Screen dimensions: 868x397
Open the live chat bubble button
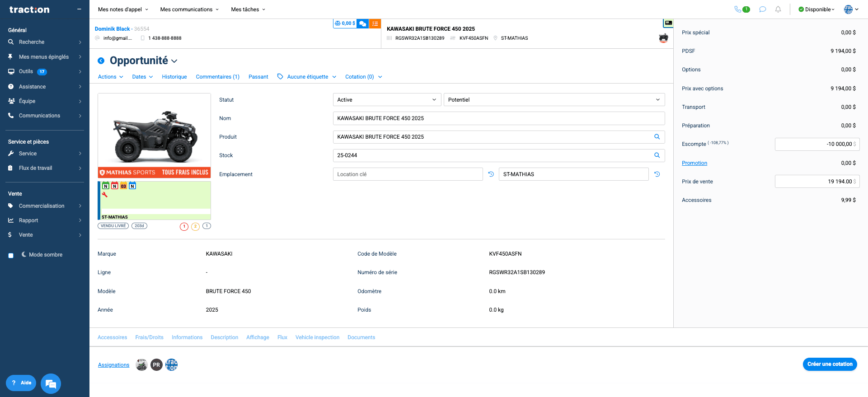pos(51,384)
